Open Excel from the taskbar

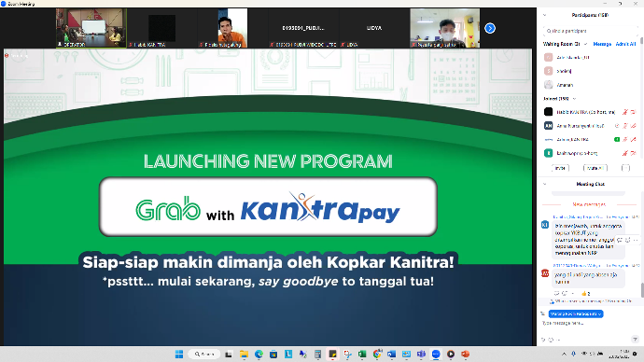(362, 355)
